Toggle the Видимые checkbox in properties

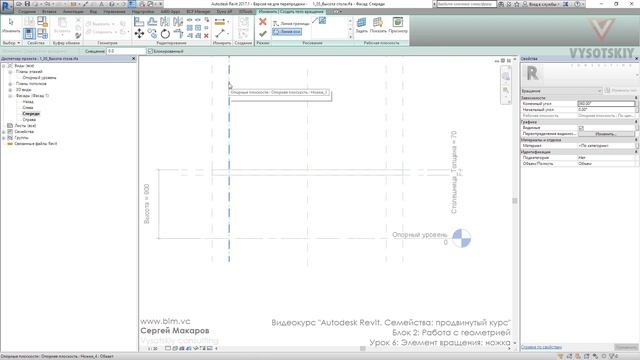tap(581, 128)
